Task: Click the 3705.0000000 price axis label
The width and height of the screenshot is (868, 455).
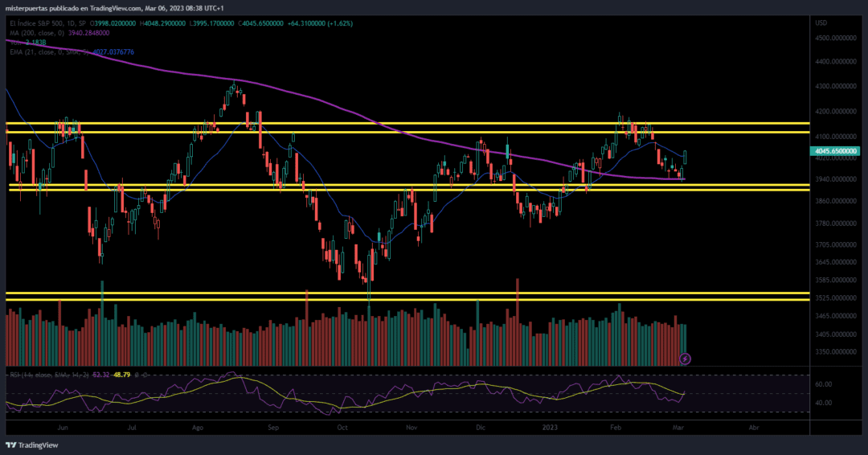Action: 836,244
